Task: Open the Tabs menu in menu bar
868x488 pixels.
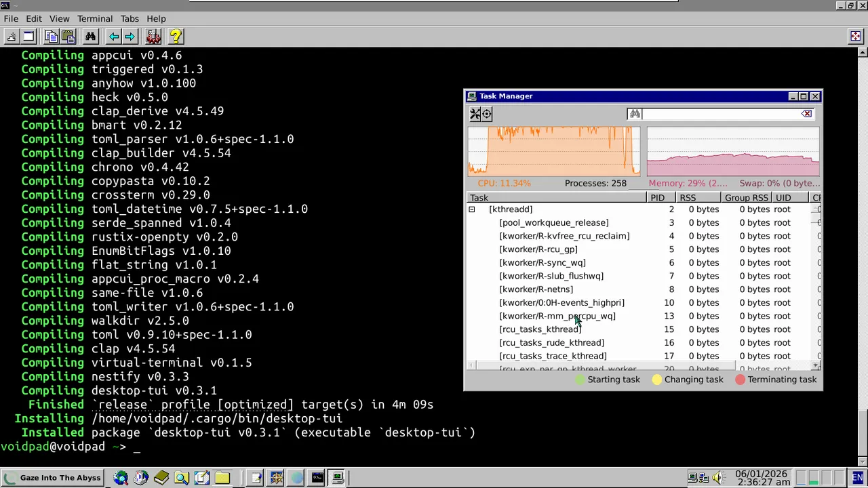Action: [130, 18]
